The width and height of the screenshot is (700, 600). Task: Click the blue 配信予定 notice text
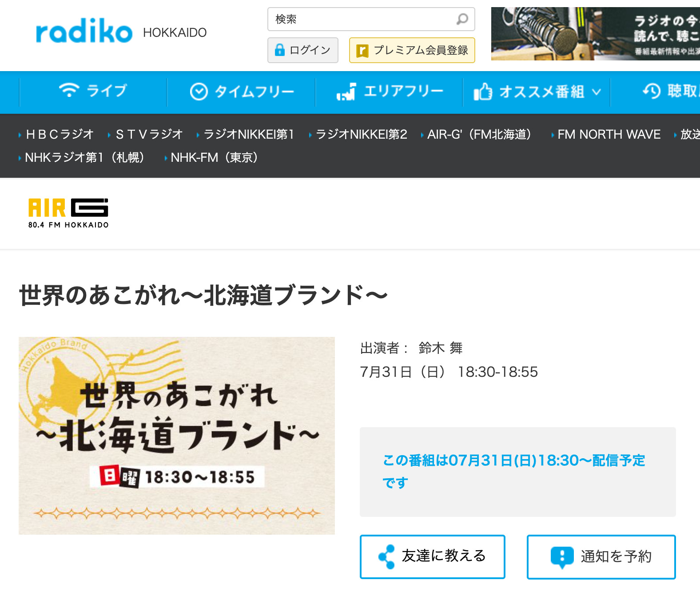point(513,471)
